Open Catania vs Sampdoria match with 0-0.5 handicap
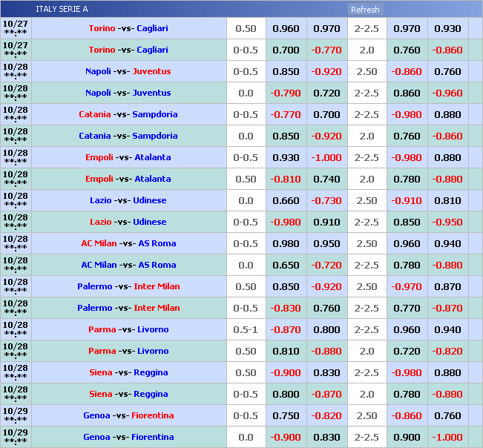This screenshot has height=448, width=483. (x=128, y=115)
